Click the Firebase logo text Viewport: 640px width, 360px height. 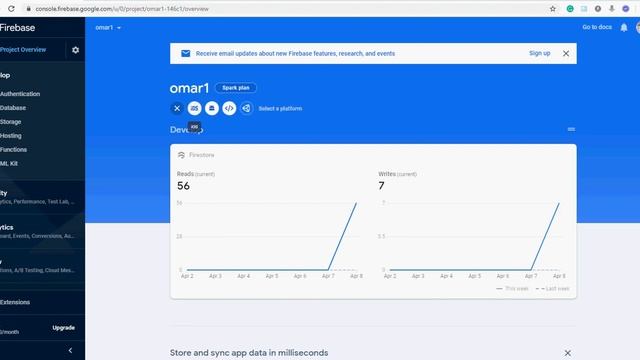[x=18, y=28]
